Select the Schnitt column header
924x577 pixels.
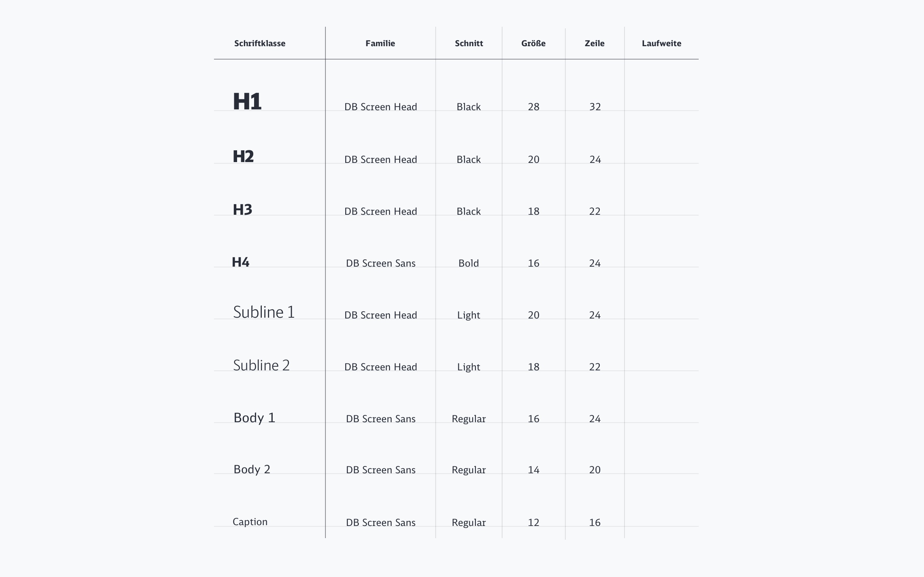(x=469, y=43)
